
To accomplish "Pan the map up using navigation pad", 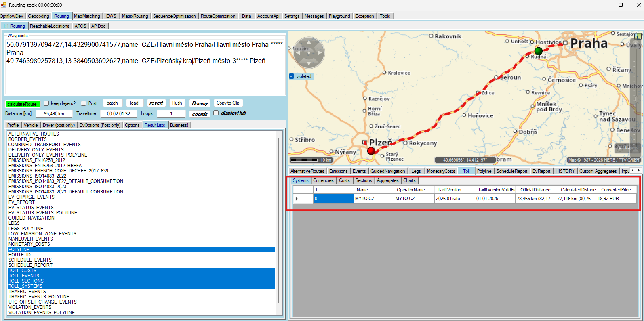I will pos(309,42).
